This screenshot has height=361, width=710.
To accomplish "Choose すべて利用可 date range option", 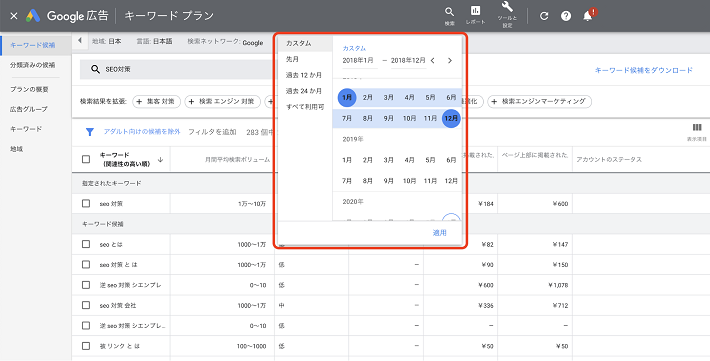I will (305, 107).
